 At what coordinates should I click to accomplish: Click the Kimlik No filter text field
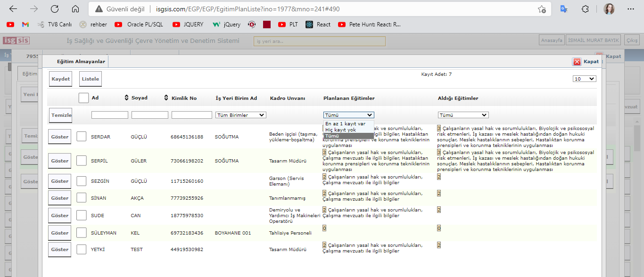click(x=191, y=115)
